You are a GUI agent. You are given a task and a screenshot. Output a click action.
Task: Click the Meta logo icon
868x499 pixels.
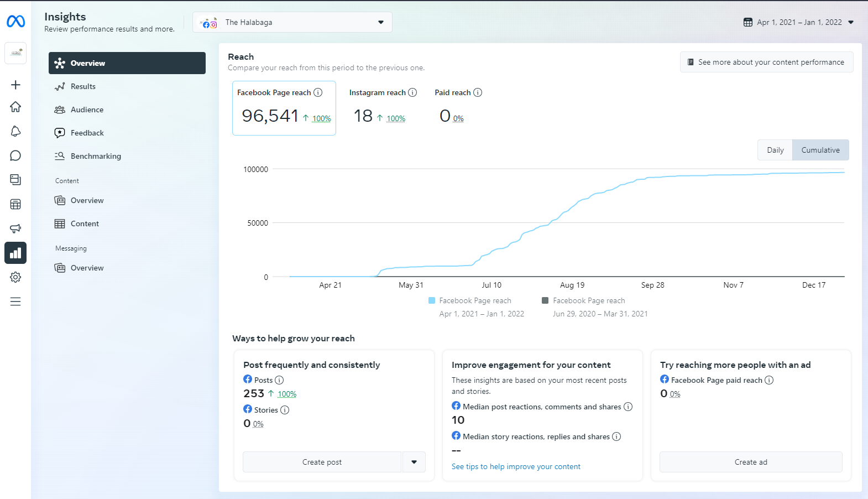click(15, 22)
